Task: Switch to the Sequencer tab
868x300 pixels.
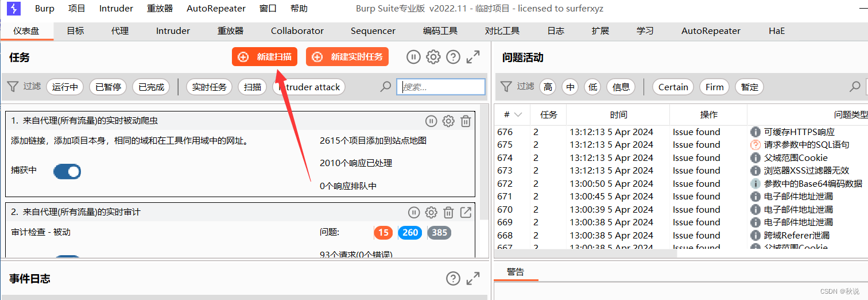Action: coord(373,31)
